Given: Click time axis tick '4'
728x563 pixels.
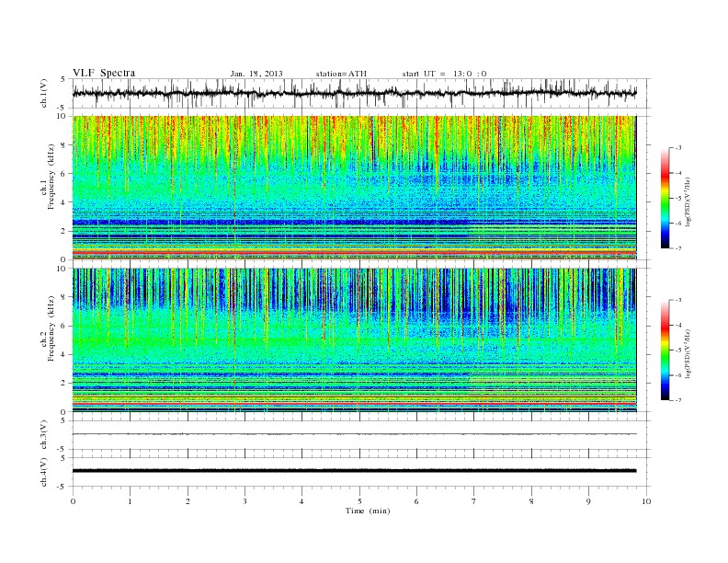Looking at the screenshot, I should coord(301,501).
